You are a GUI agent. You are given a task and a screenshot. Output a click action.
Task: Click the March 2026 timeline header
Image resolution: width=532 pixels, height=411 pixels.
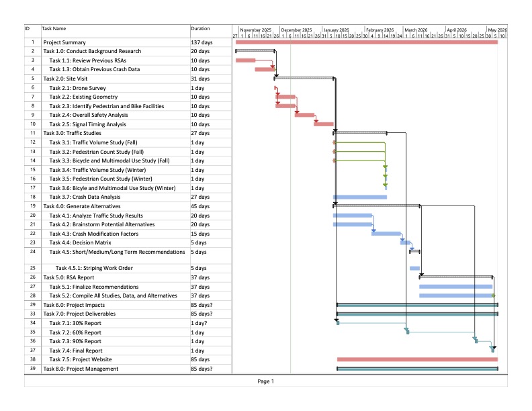point(416,30)
